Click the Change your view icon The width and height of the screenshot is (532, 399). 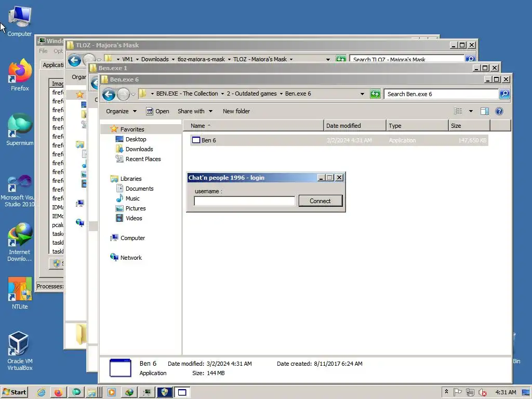coord(458,111)
